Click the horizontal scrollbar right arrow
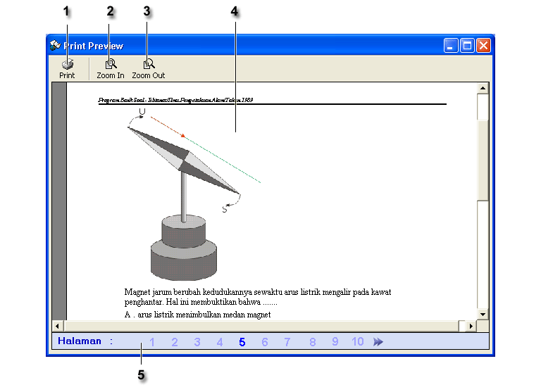 [471, 326]
